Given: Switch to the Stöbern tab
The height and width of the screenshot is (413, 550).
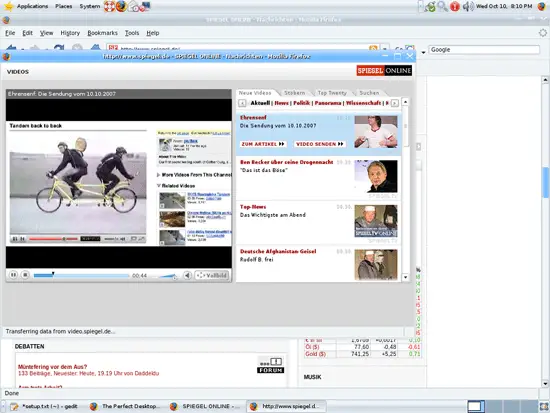Looking at the screenshot, I should pyautogui.click(x=294, y=93).
